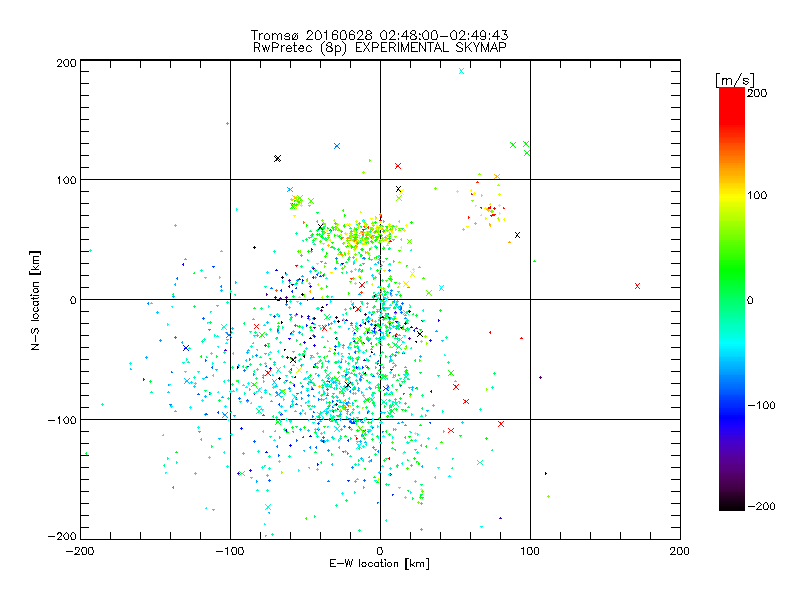Click the '0' colorbar tick label
Viewport: 800px width, 600px height.
click(x=750, y=300)
